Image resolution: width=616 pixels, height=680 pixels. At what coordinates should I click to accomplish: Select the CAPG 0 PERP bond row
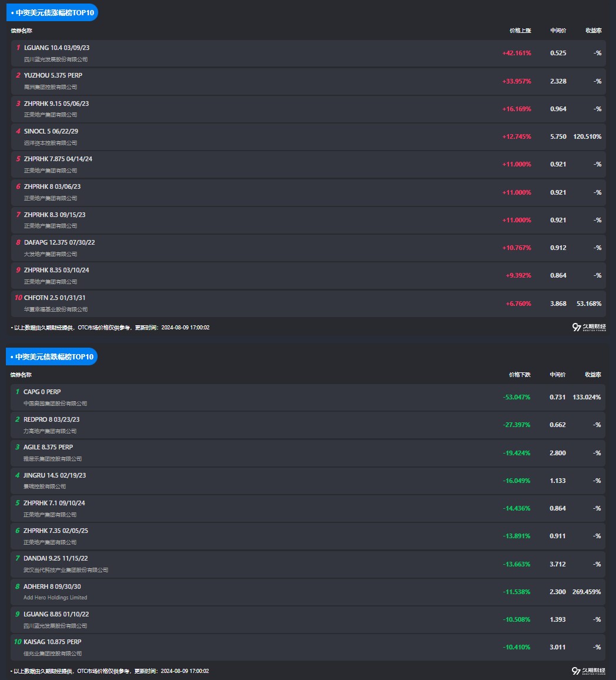(x=42, y=392)
